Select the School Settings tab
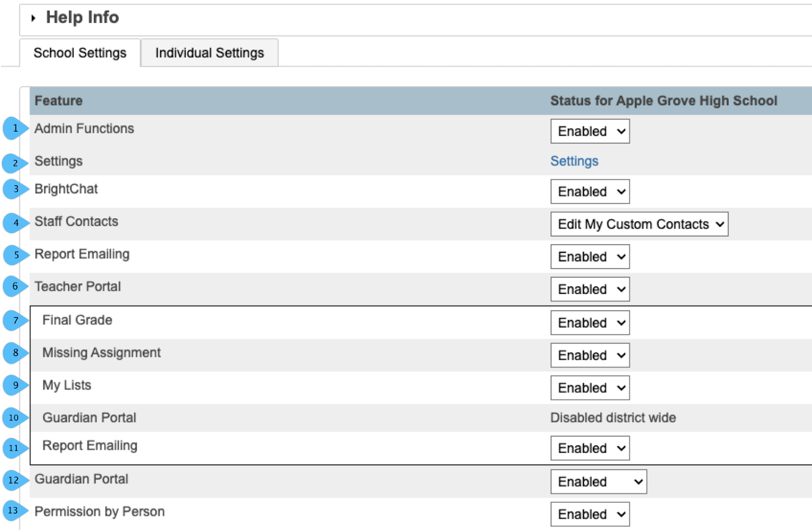The image size is (812, 530). coord(80,53)
